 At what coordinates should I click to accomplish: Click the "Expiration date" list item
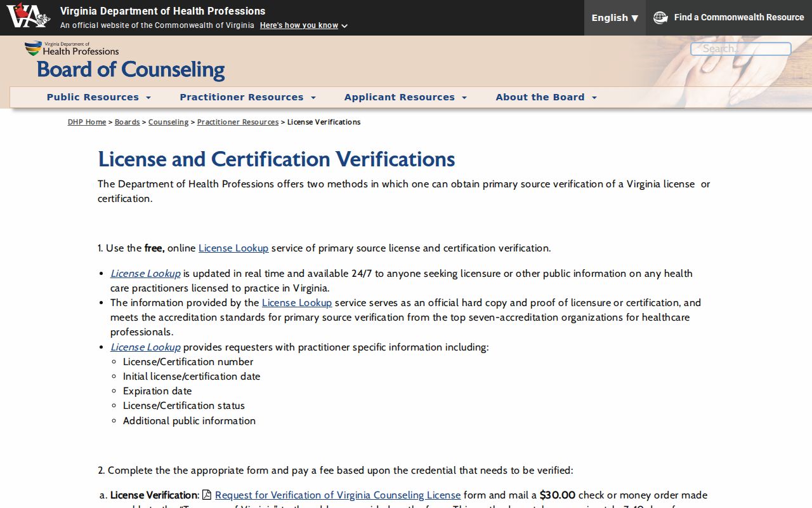[157, 391]
